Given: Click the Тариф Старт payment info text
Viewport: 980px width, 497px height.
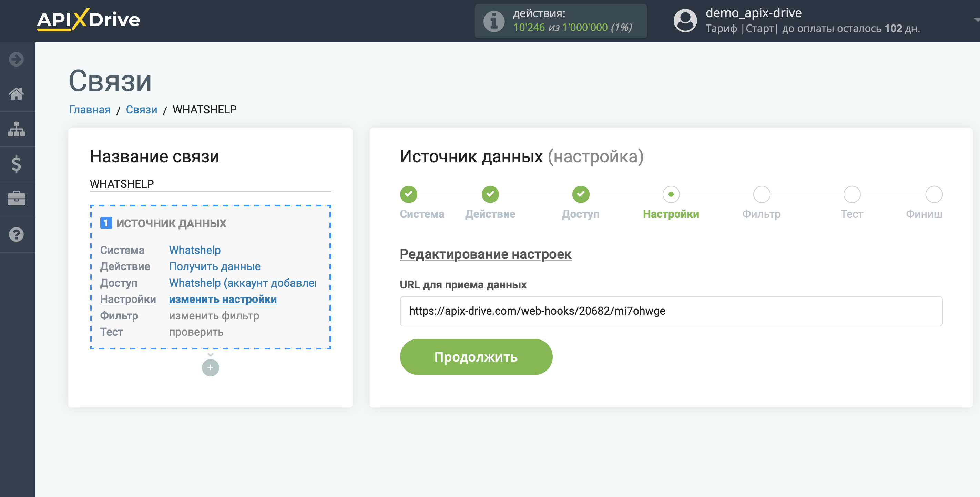Looking at the screenshot, I should tap(813, 29).
